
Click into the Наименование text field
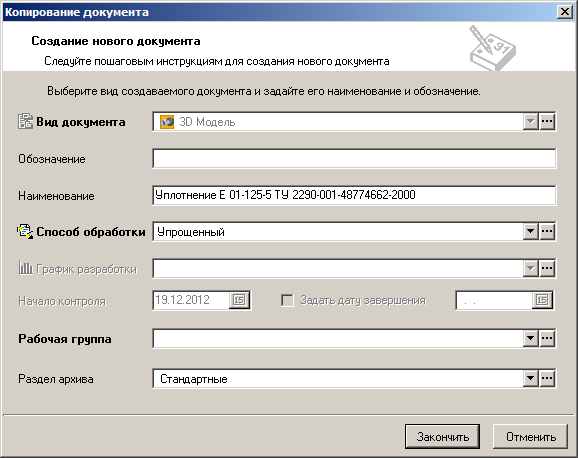click(x=354, y=195)
